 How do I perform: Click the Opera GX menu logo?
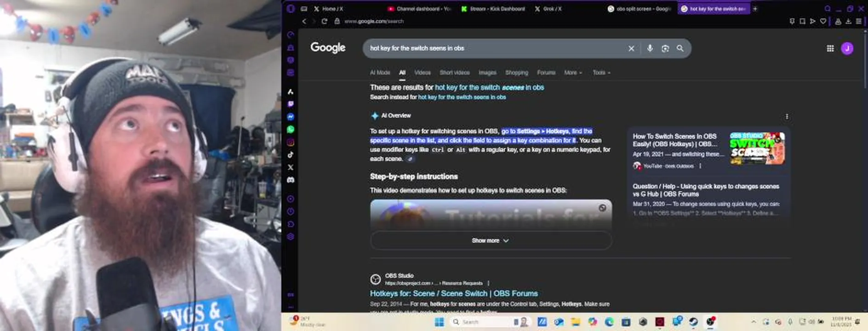click(x=291, y=8)
